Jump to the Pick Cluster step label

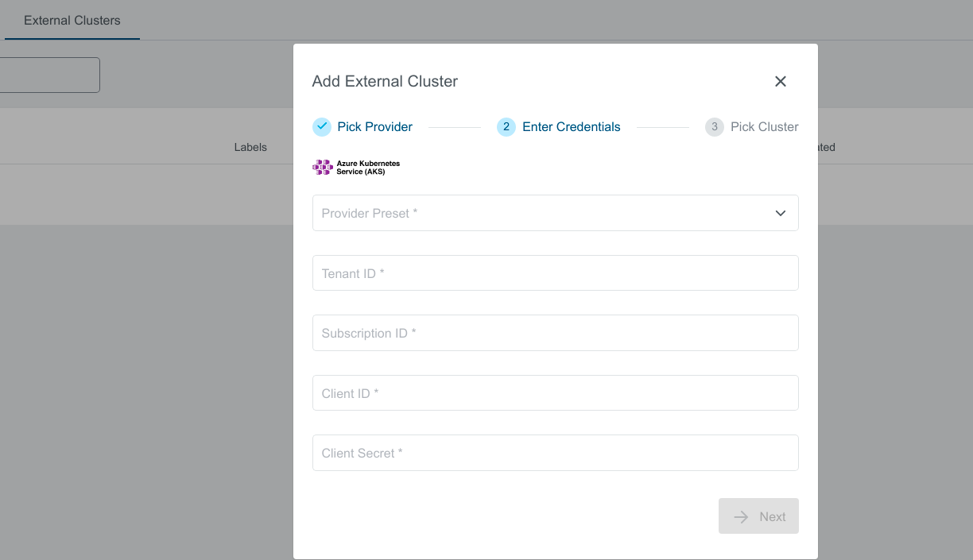point(764,126)
